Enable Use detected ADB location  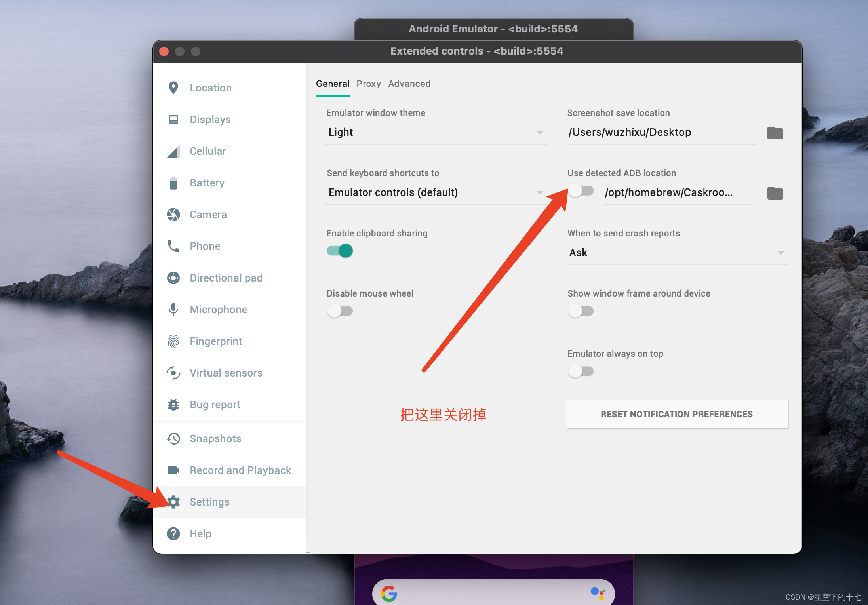pos(581,190)
